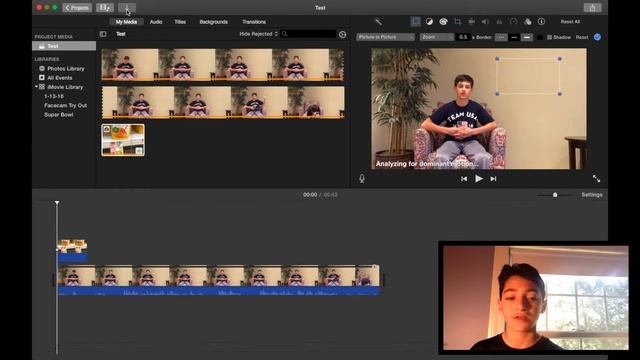This screenshot has width=640, height=360.
Task: Open the Titles tab
Action: coord(180,22)
